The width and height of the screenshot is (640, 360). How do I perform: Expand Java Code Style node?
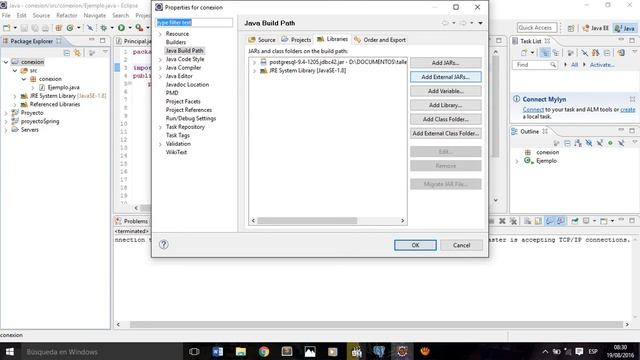click(x=160, y=59)
